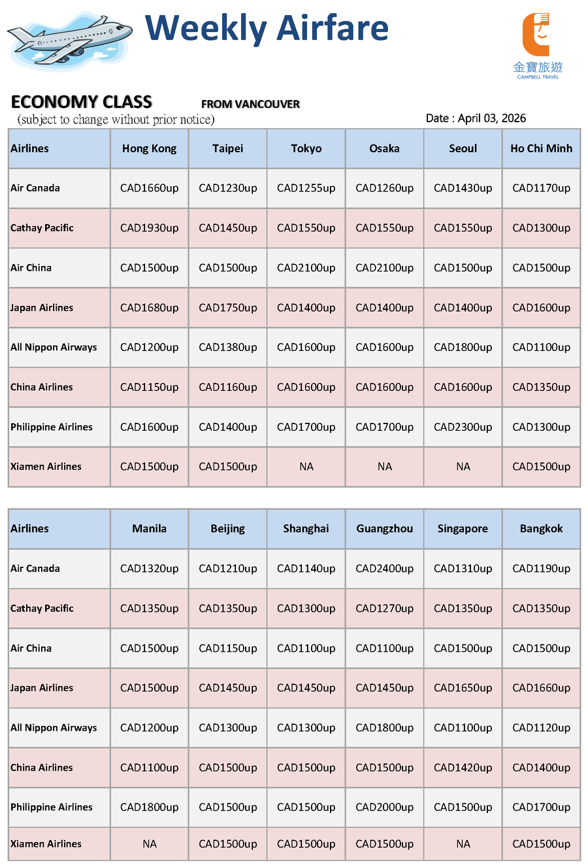Click China Airlines' Singapore fare CAD1420up
Viewport: 588px width, 868px height.
coord(463,767)
